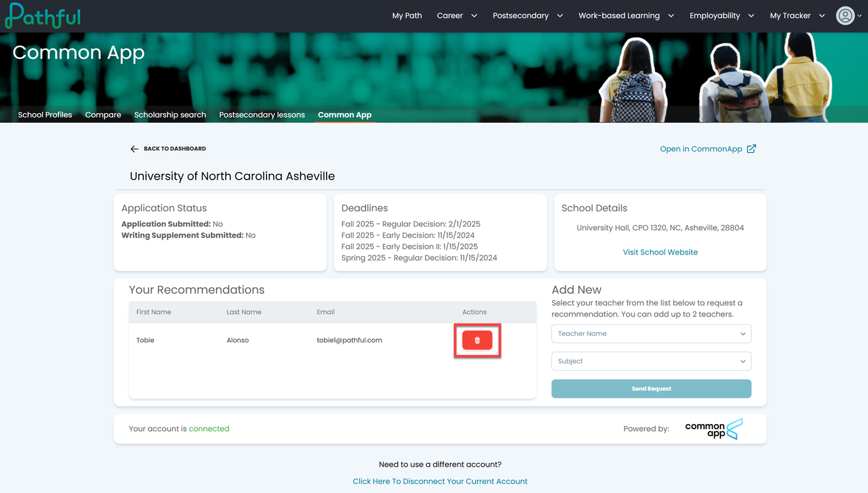
Task: Visit School Website link
Action: (x=660, y=252)
